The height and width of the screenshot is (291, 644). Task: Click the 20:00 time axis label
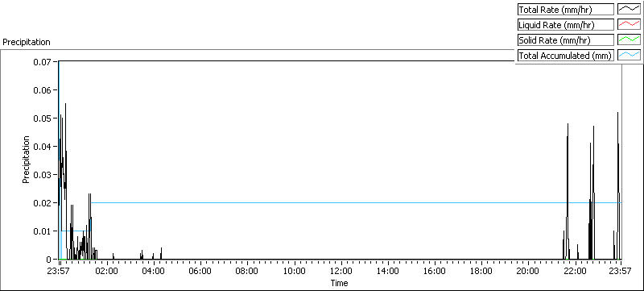click(x=528, y=272)
